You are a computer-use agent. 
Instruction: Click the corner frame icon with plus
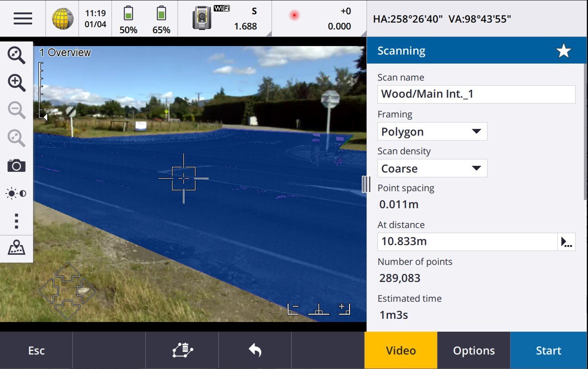click(x=344, y=309)
